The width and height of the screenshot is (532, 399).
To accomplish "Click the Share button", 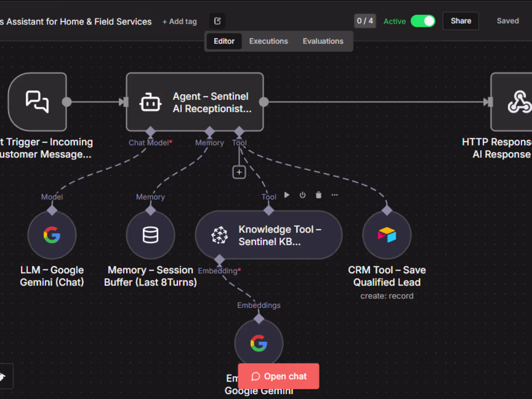I will pyautogui.click(x=460, y=21).
